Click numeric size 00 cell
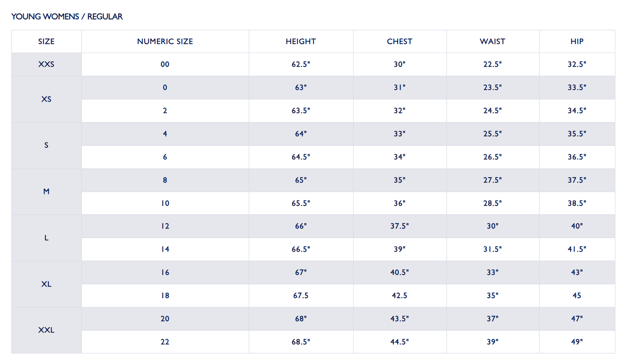This screenshot has height=364, width=624. 165,64
